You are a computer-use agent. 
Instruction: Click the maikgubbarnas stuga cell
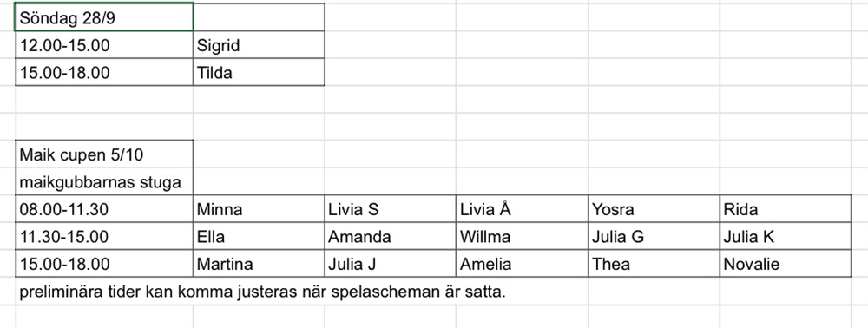pos(104,181)
